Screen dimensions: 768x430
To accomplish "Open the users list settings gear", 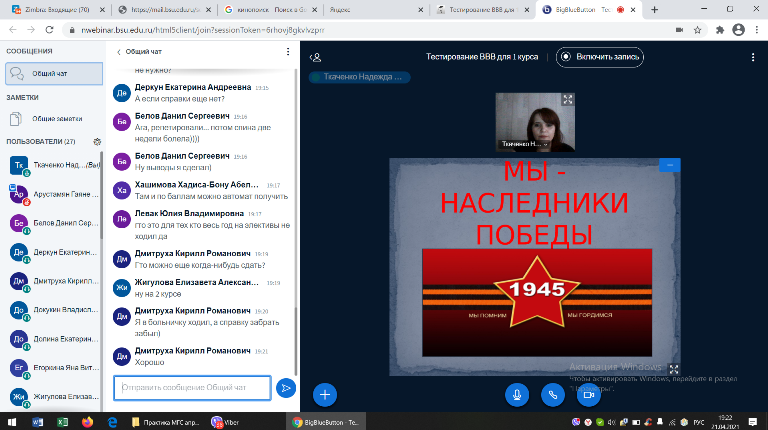I will pyautogui.click(x=97, y=142).
